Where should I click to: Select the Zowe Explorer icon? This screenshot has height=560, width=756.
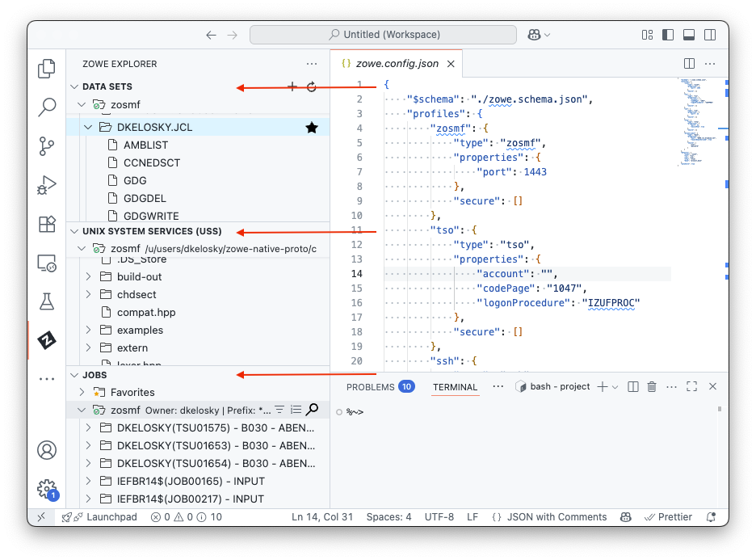[47, 340]
